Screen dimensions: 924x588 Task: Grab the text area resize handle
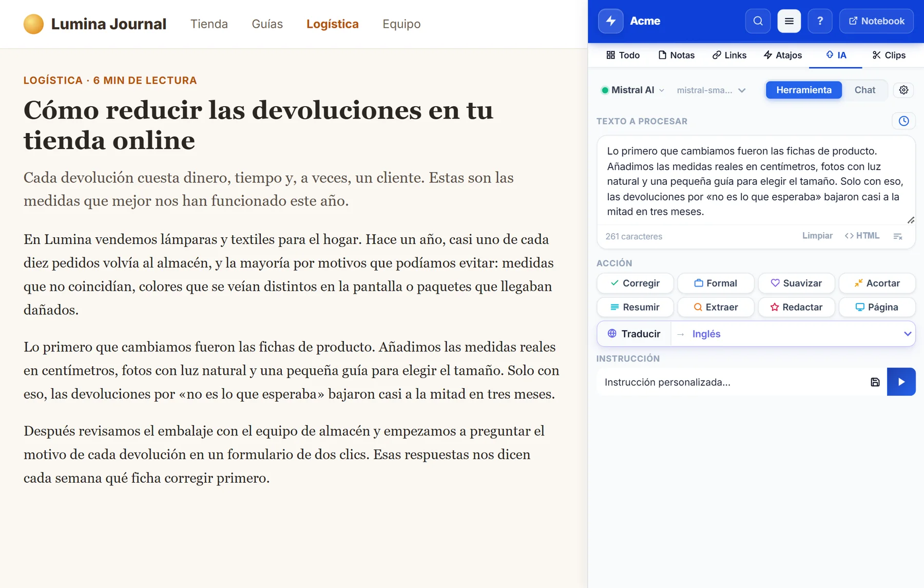point(911,220)
